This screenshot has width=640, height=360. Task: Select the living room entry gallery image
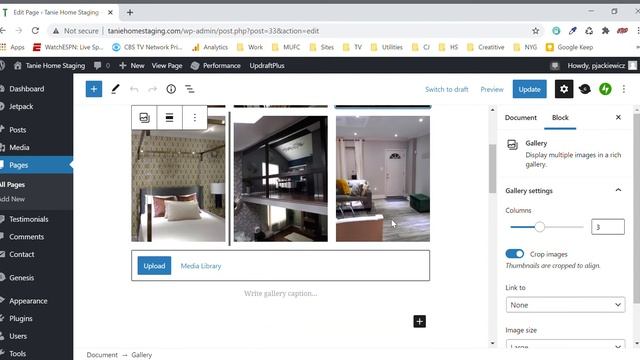pos(383,179)
